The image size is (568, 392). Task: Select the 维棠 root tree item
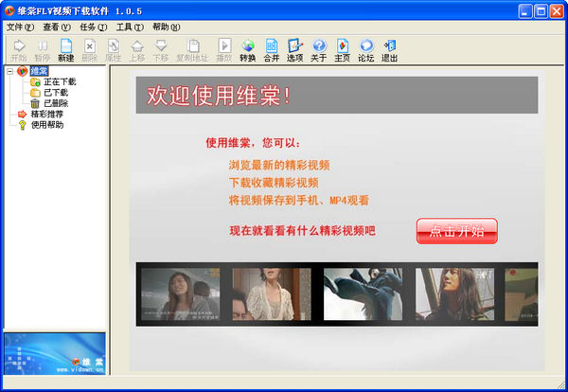pyautogui.click(x=39, y=71)
